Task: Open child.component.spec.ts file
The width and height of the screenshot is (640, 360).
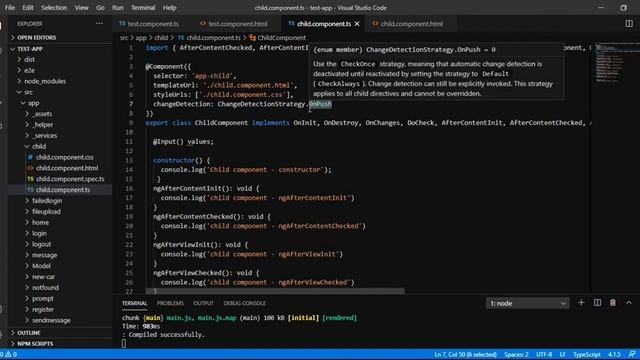Action: pos(60,179)
